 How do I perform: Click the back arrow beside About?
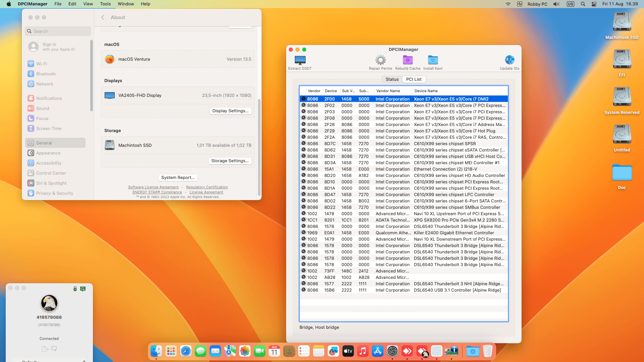pos(103,17)
